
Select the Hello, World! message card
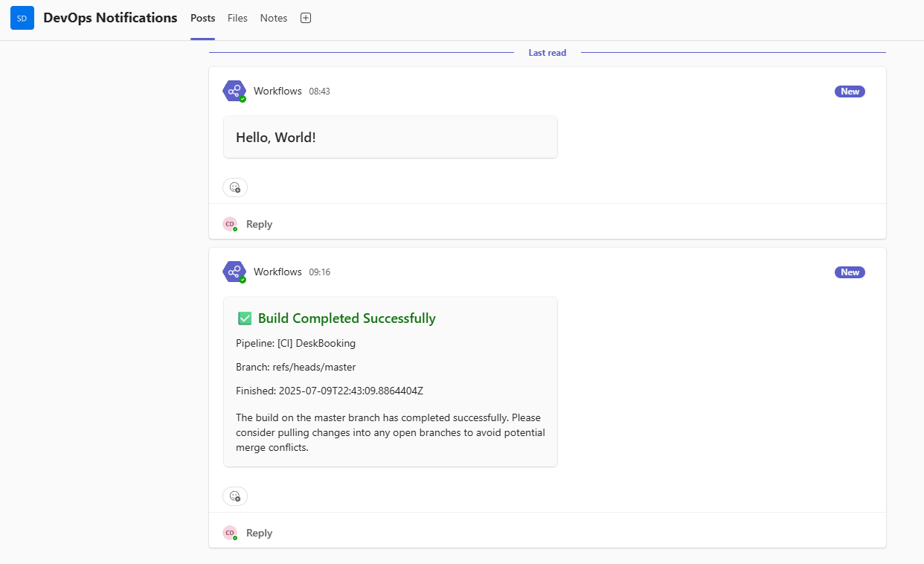click(x=390, y=137)
